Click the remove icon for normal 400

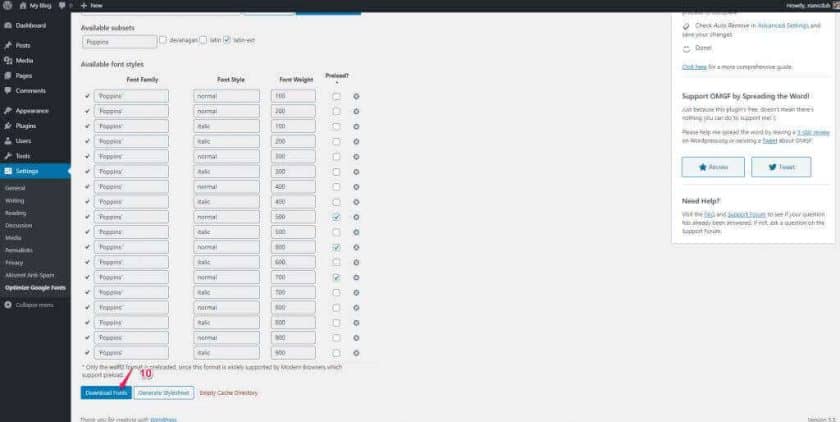point(356,187)
